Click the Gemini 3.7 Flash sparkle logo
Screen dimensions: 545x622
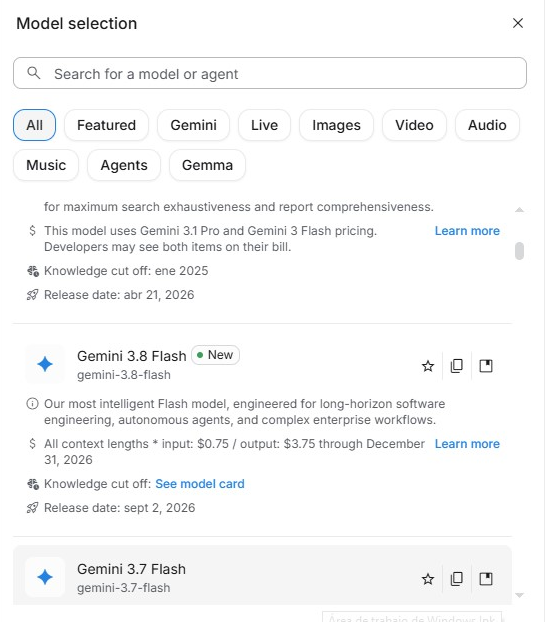(x=45, y=577)
